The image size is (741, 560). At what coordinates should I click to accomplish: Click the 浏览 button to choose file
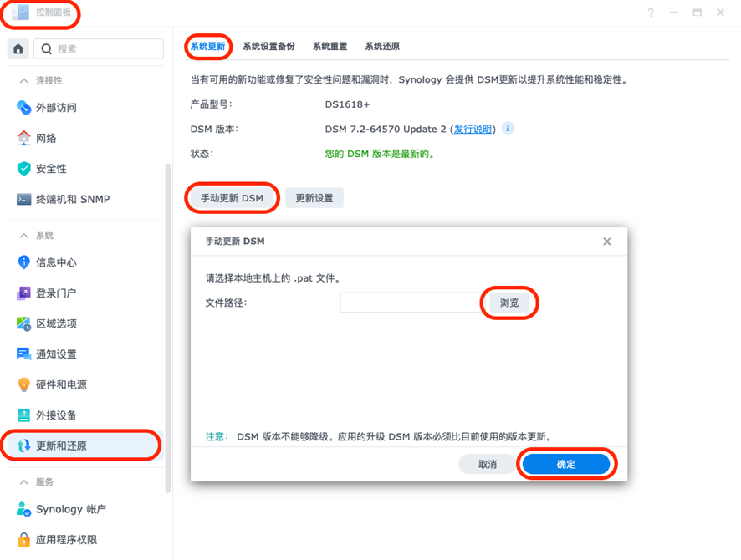pos(508,303)
